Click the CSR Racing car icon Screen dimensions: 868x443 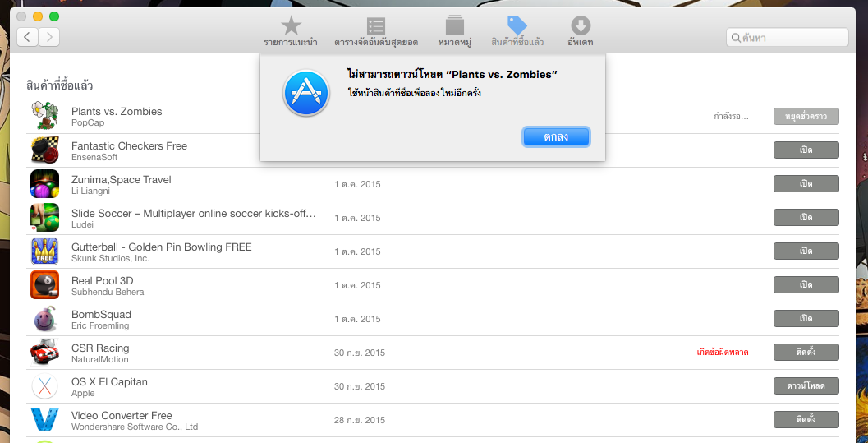(x=45, y=353)
